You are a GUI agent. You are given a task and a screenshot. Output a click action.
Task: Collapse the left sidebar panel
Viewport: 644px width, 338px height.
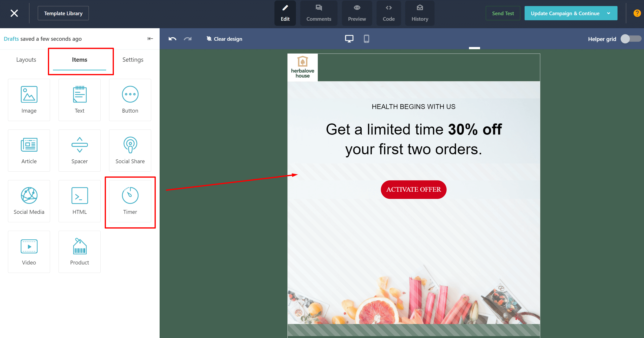[150, 39]
